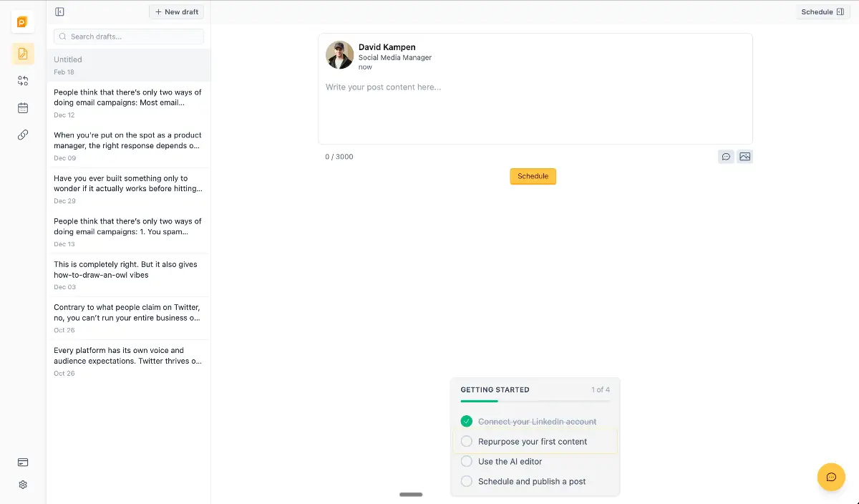The image size is (859, 504).
Task: Click the New draft button
Action: tap(177, 12)
